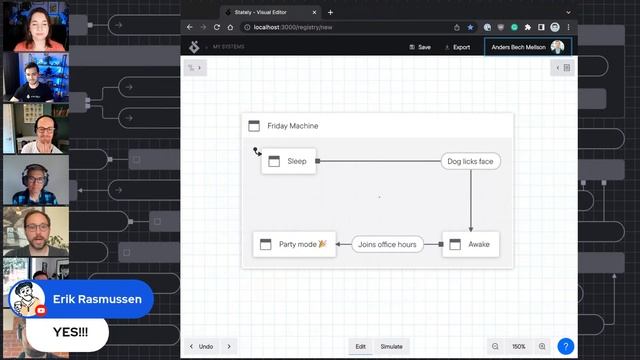This screenshot has width=640, height=360.
Task: Zoom out of the canvas
Action: (x=495, y=347)
